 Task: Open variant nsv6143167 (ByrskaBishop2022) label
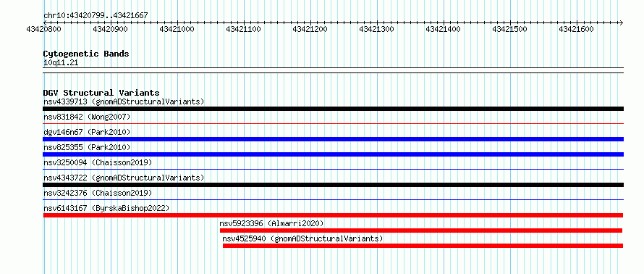[x=106, y=208]
